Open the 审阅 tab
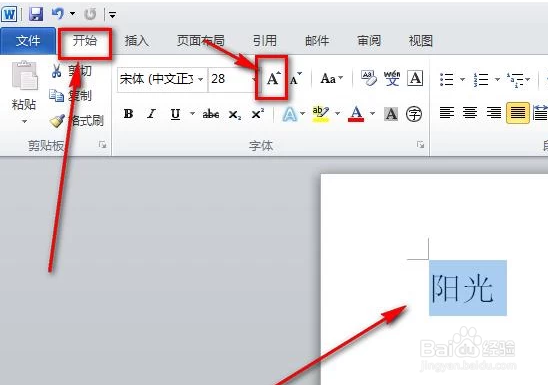This screenshot has height=385, width=548. point(369,41)
